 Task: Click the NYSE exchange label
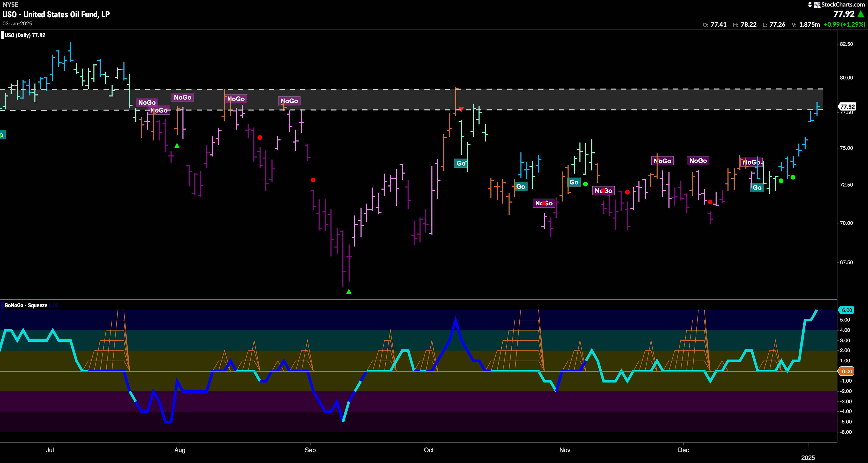pos(10,4)
